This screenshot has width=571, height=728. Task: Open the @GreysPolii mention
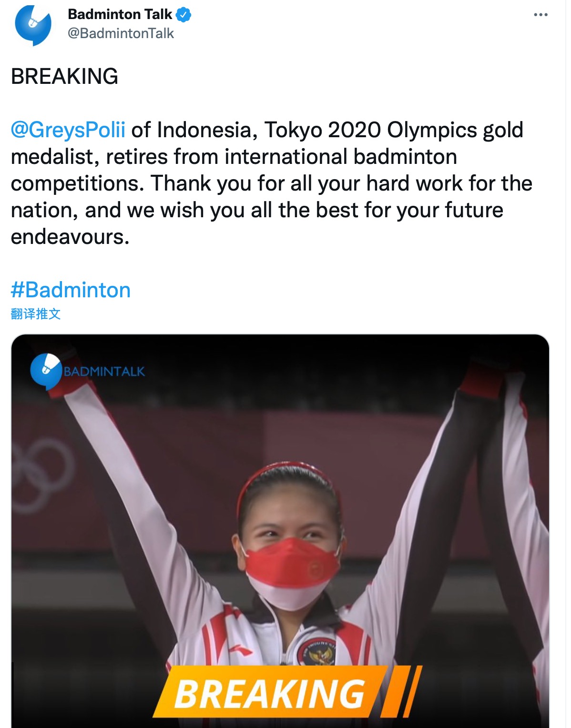click(68, 130)
